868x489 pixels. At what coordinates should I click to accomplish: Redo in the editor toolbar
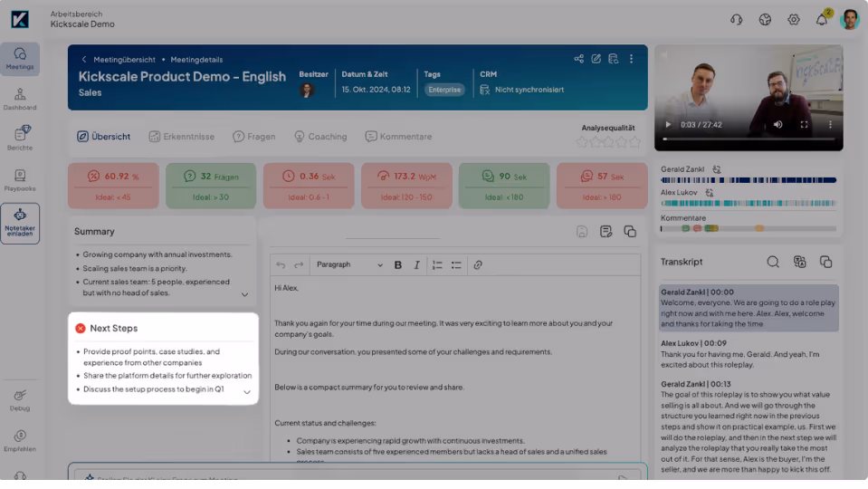coord(299,265)
